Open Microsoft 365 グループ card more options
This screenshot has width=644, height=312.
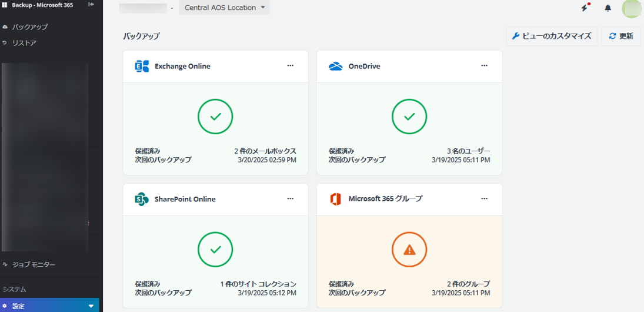484,198
